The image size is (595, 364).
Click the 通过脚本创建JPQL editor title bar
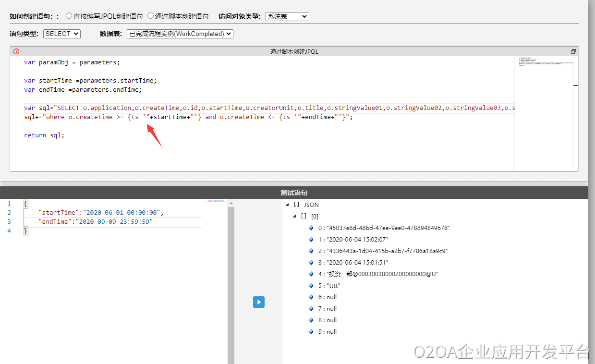294,51
